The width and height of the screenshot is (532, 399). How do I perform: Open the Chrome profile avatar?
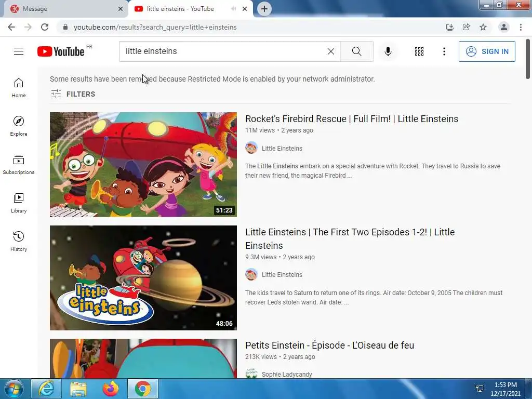(504, 27)
